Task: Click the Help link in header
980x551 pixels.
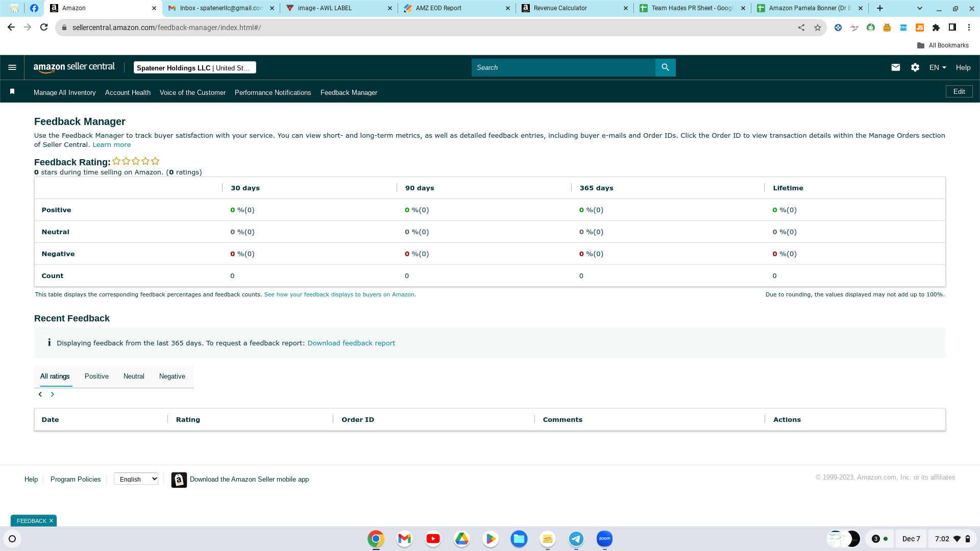Action: (963, 67)
